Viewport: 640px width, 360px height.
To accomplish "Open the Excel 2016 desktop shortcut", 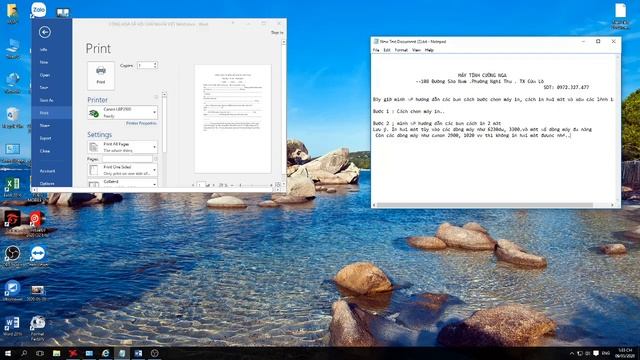I will (x=12, y=187).
